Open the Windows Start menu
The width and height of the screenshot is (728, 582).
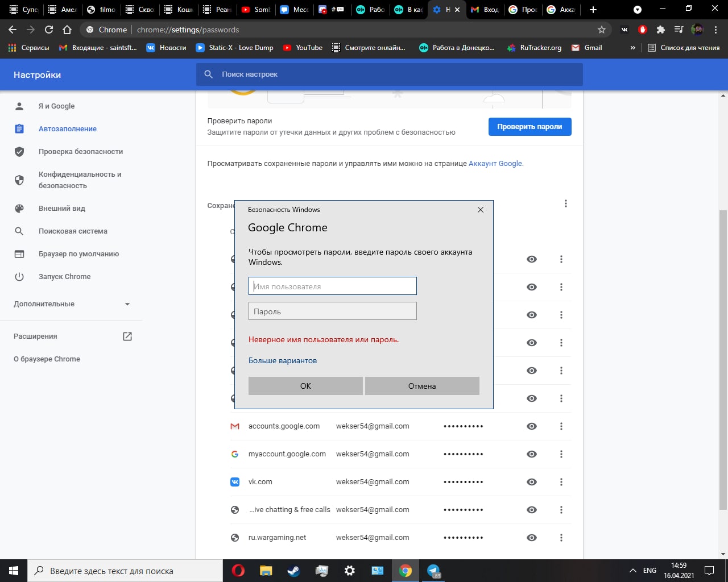click(x=14, y=571)
